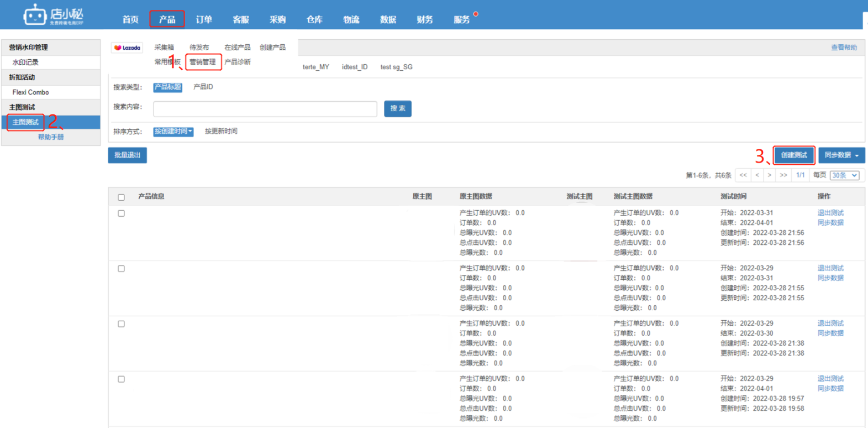Click the Lazada platform icon
The height and width of the screenshot is (428, 868).
[x=127, y=48]
